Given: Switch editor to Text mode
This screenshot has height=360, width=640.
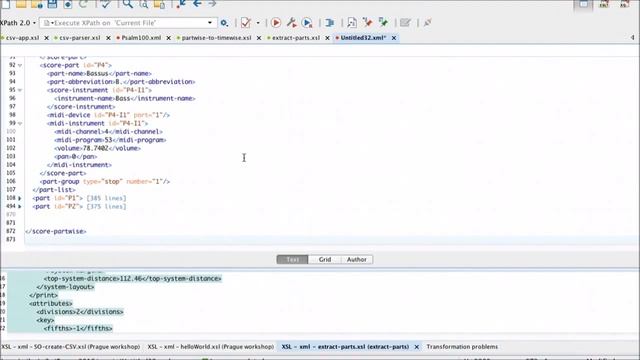Looking at the screenshot, I should pyautogui.click(x=292, y=260).
